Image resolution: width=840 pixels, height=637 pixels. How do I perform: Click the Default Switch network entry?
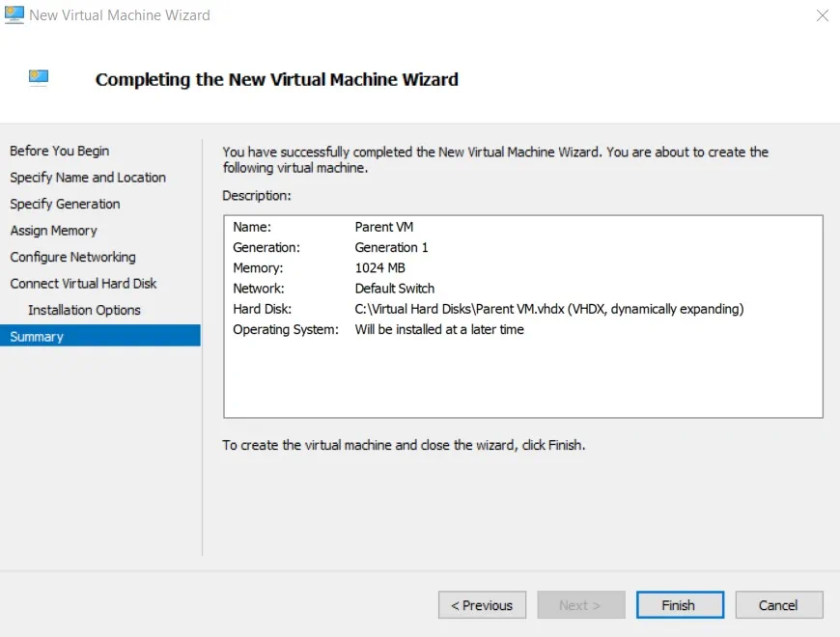point(394,288)
